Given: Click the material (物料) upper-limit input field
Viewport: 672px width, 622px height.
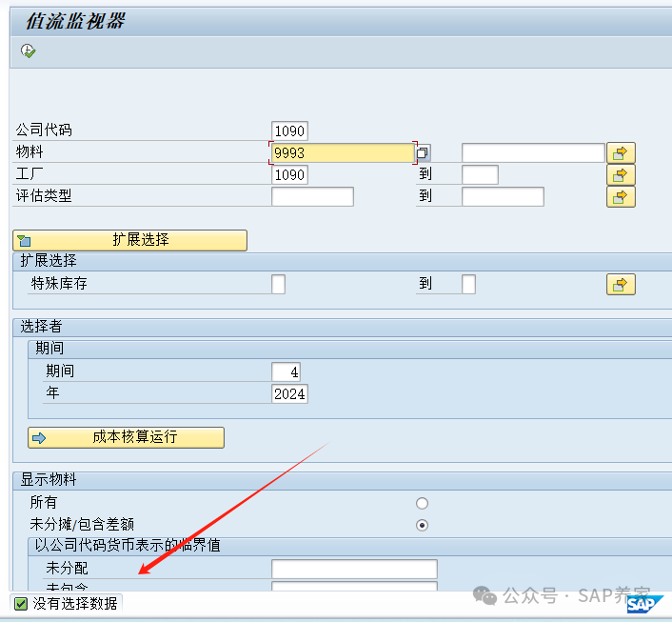Looking at the screenshot, I should (533, 152).
